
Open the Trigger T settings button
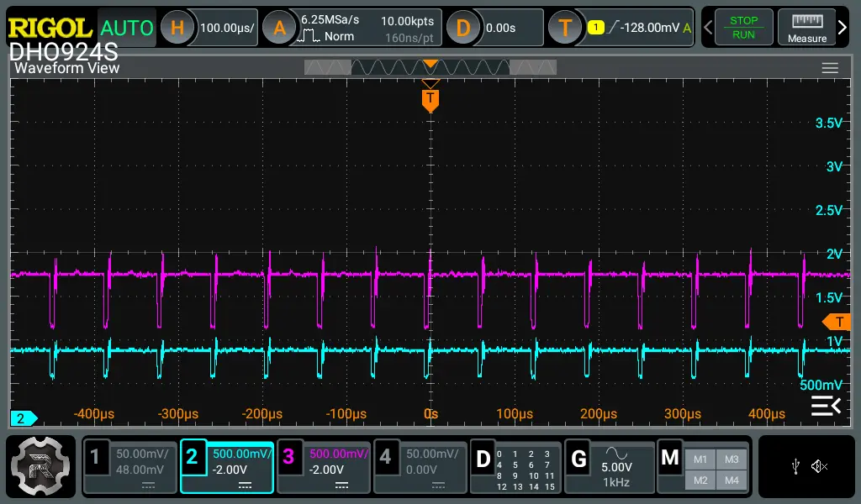click(x=565, y=28)
